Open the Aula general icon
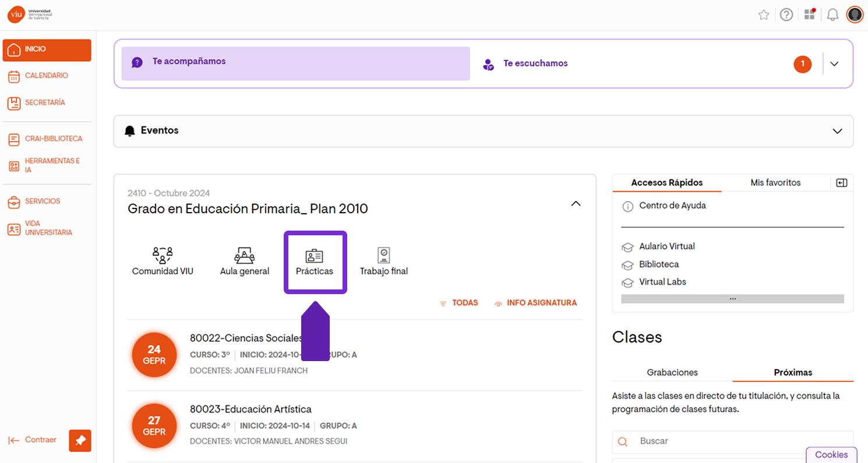 (x=245, y=261)
